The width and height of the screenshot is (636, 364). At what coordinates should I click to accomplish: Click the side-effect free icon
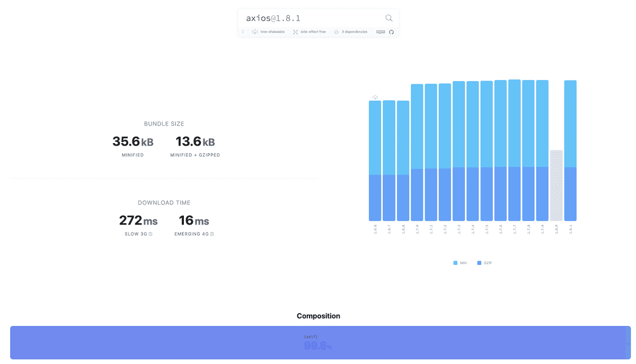[296, 32]
